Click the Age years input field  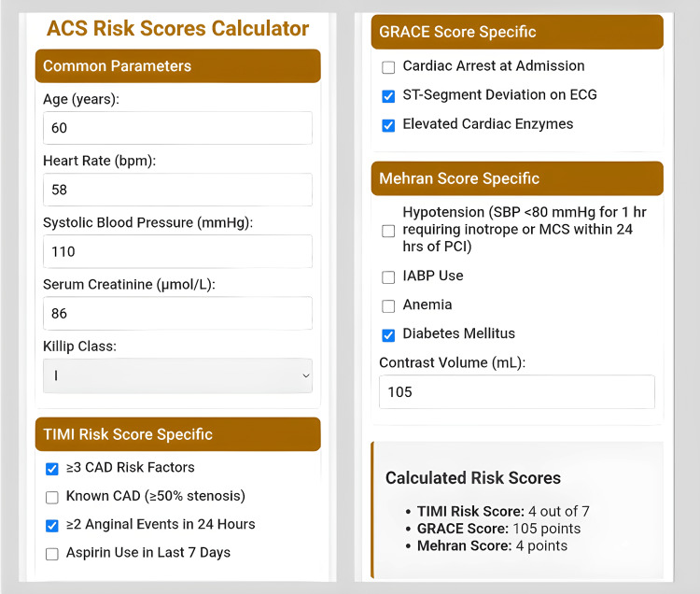(x=177, y=128)
